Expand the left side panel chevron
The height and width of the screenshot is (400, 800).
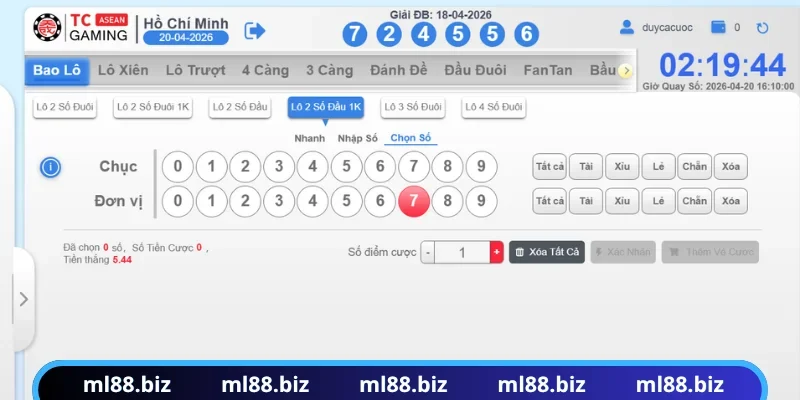click(23, 299)
